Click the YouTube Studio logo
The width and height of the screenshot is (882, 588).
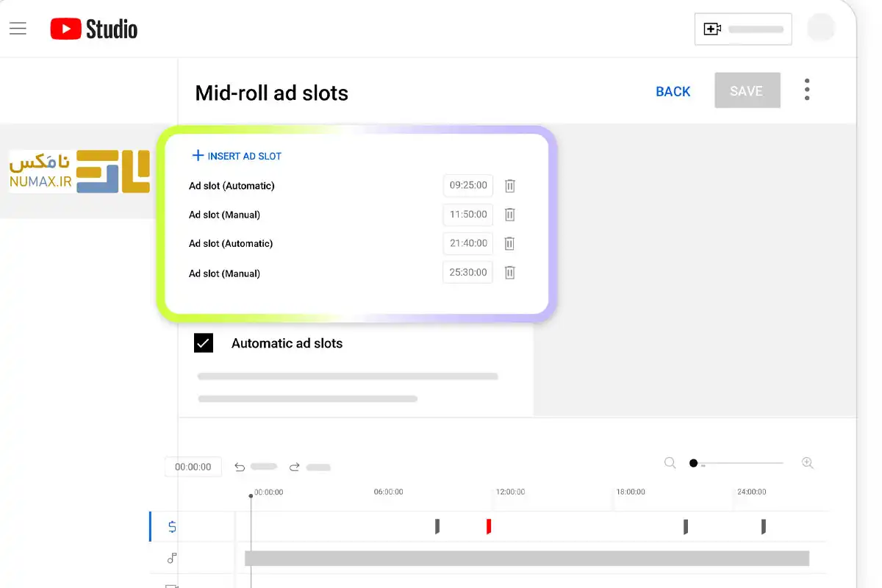point(94,29)
